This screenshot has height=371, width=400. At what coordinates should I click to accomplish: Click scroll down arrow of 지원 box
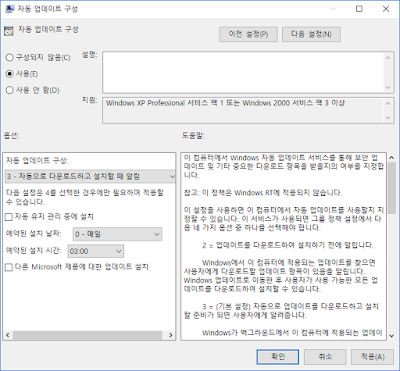point(388,117)
